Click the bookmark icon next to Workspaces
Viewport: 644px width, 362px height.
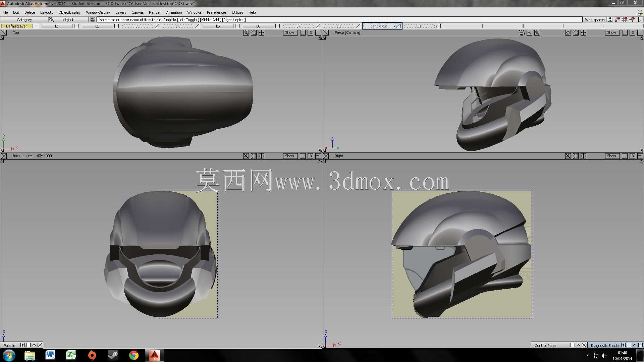pyautogui.click(x=610, y=20)
